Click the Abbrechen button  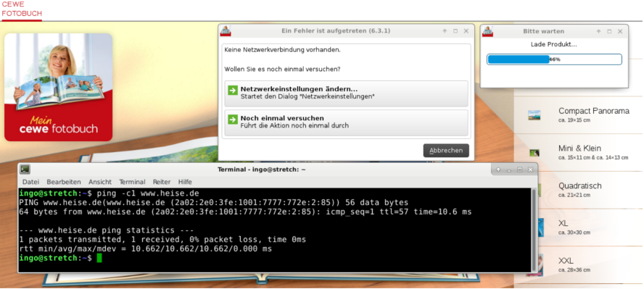tap(446, 151)
